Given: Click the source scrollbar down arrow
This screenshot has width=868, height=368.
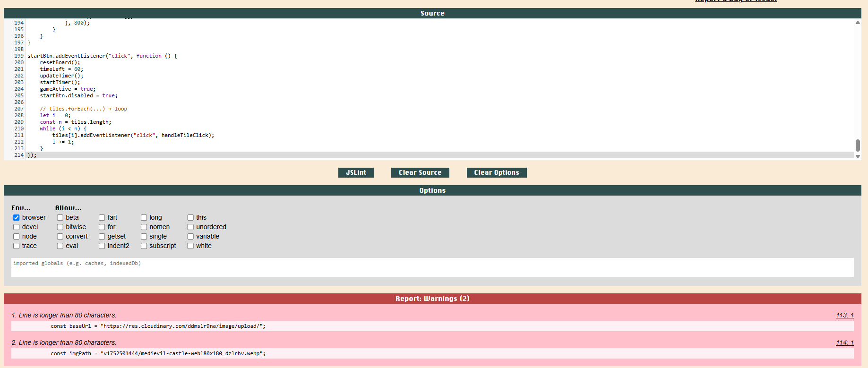Looking at the screenshot, I should click(858, 156).
